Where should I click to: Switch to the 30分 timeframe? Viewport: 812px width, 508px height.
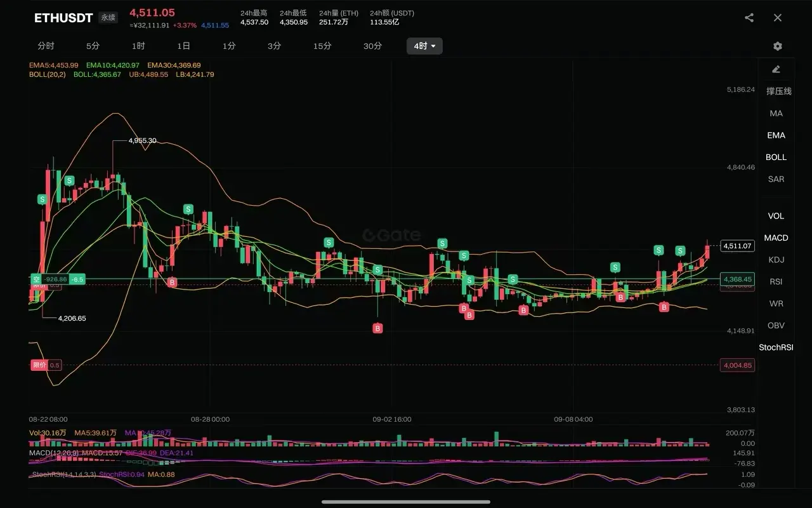(372, 46)
